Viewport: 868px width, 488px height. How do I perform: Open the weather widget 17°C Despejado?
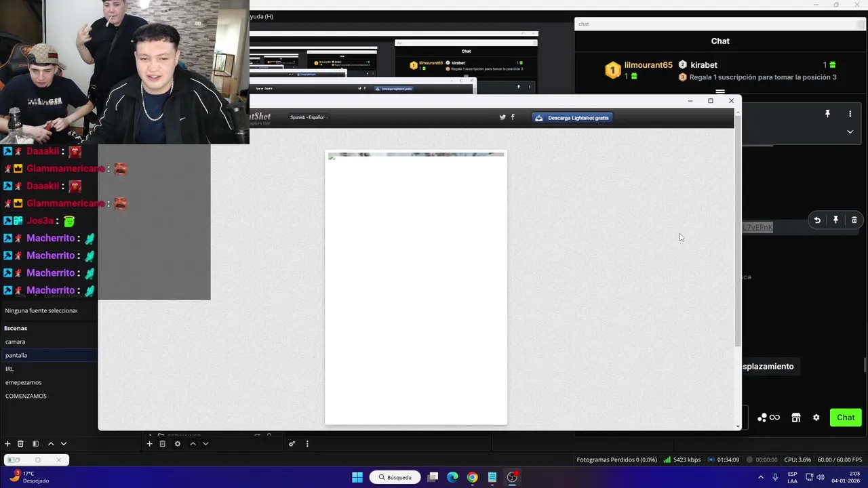pos(30,477)
